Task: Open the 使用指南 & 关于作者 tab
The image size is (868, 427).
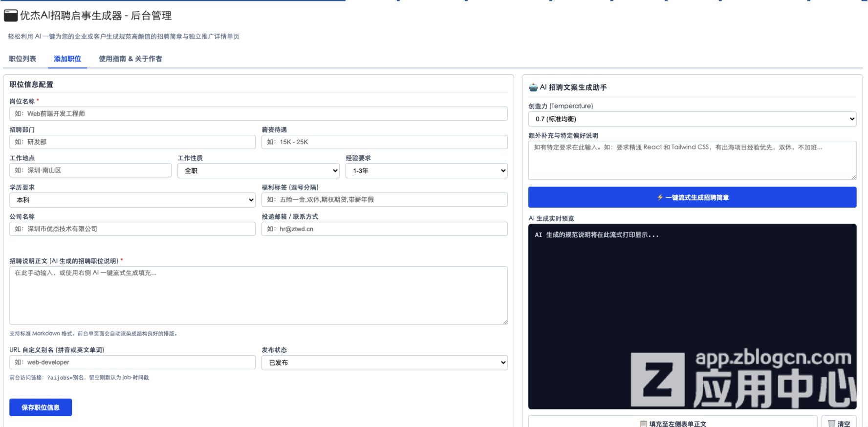Action: (x=130, y=59)
